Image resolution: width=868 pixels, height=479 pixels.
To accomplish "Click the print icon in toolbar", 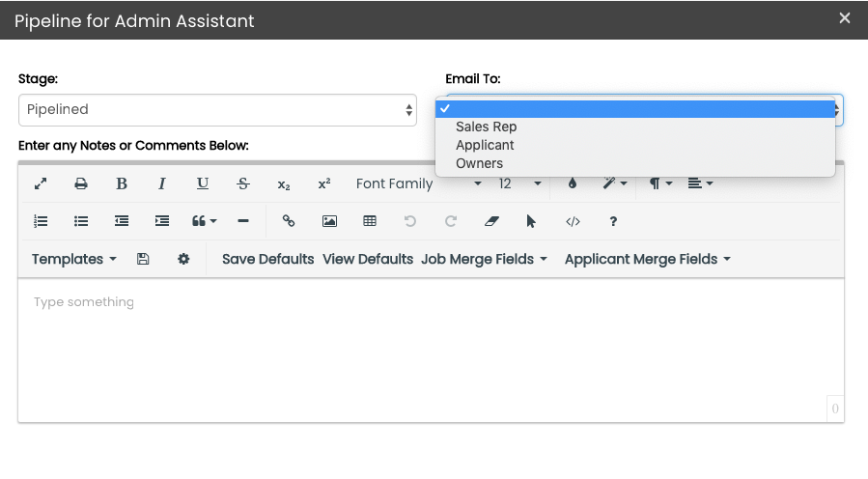I will pyautogui.click(x=81, y=183).
